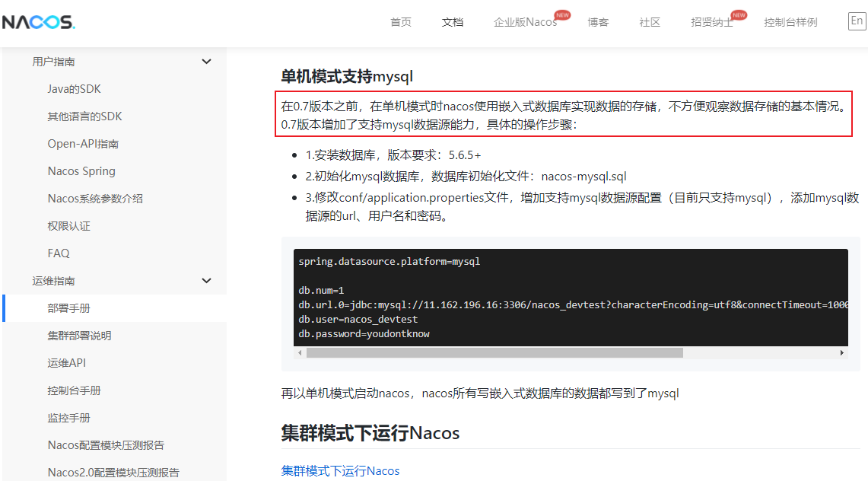868x481 pixels.
Task: Click the code block's left scroll arrow
Action: click(x=300, y=353)
